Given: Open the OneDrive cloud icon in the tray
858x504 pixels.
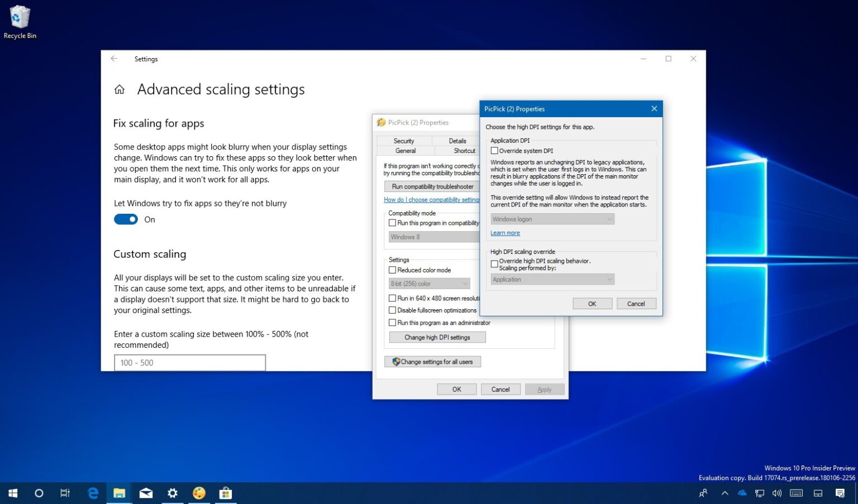Looking at the screenshot, I should tap(742, 493).
